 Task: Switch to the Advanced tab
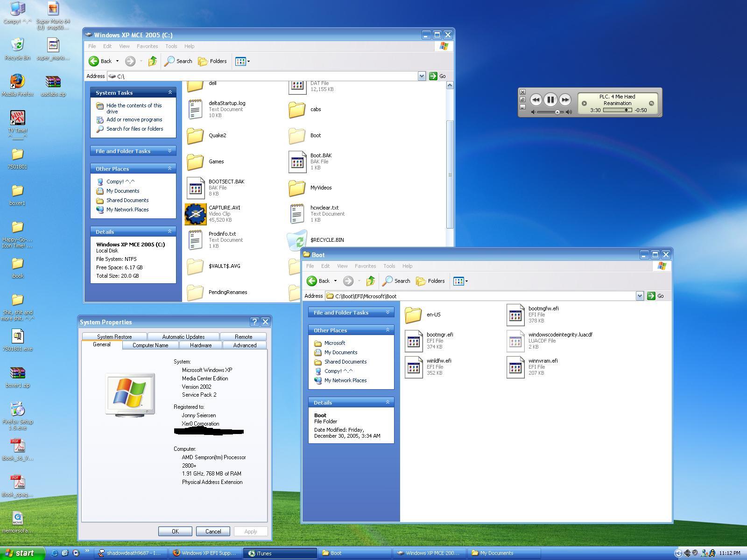[x=245, y=345]
